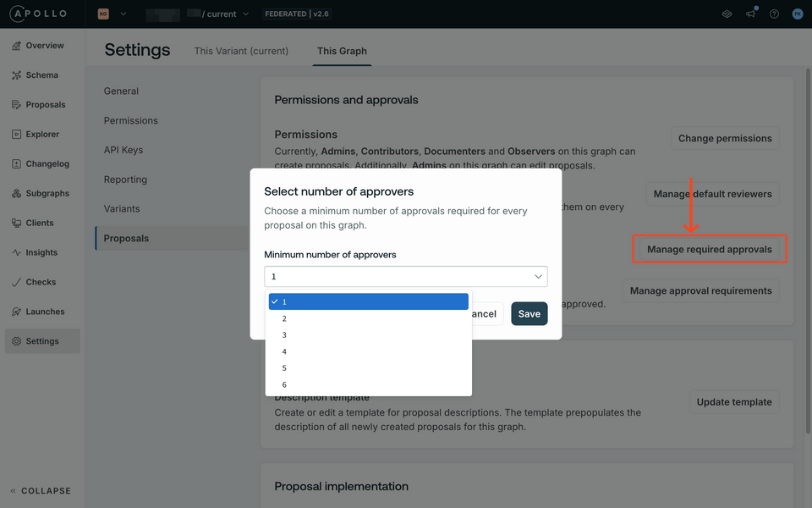
Task: Click Manage approval requirements button
Action: (700, 290)
